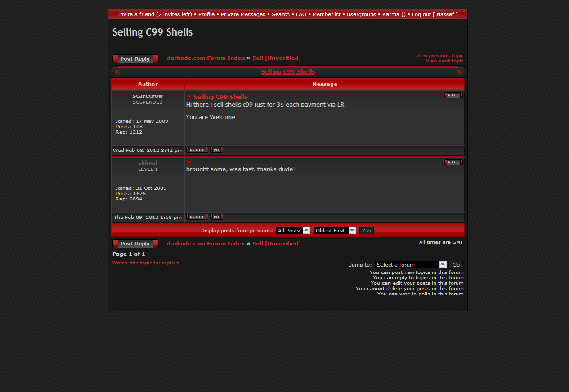The image size is (569, 392).
Task: Expand the Select a forum dropdown
Action: 410,265
